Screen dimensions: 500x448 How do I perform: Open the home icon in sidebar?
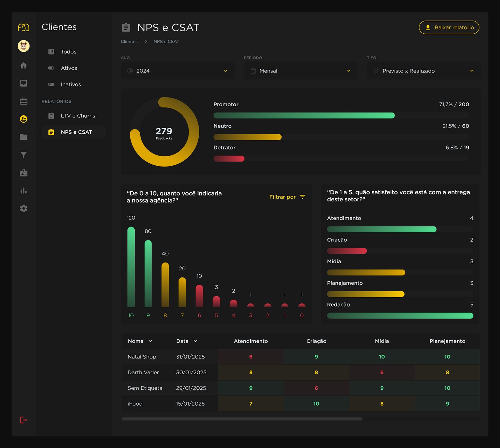pyautogui.click(x=24, y=65)
